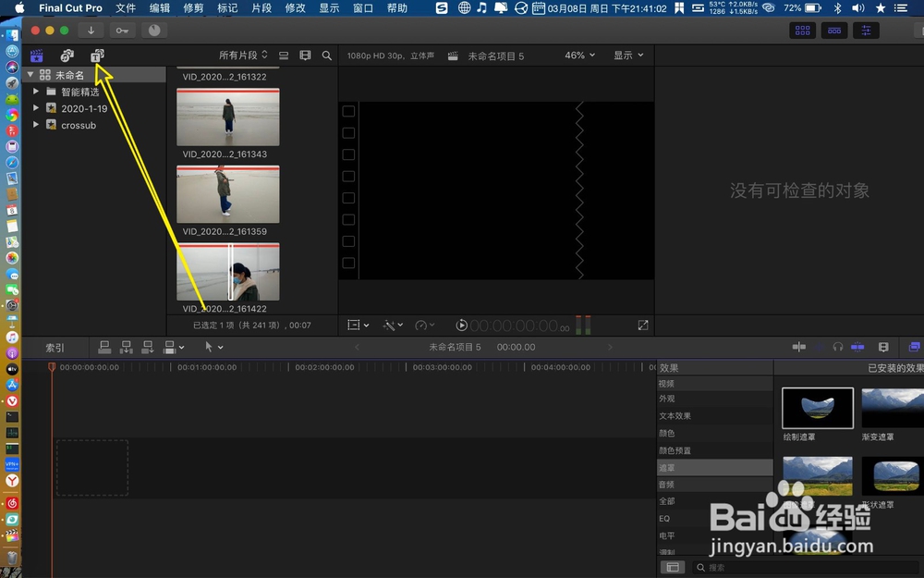This screenshot has height=578, width=924.
Task: Toggle video and audio skimming icon
Action: [798, 347]
